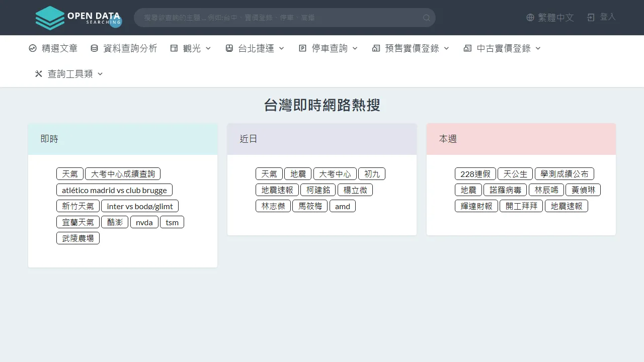Click the stacked-layers icon beside 資料查詢分析
This screenshot has height=362, width=644.
[x=94, y=48]
